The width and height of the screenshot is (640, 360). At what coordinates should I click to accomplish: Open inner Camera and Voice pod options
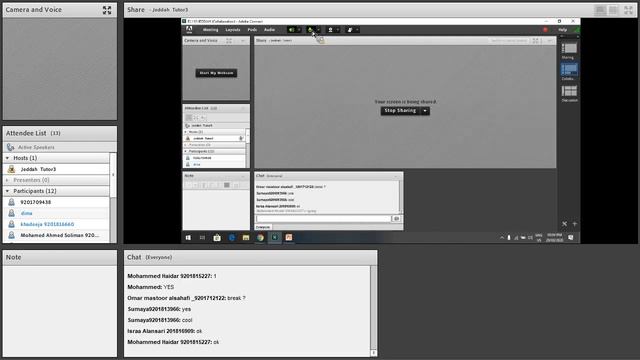click(243, 41)
